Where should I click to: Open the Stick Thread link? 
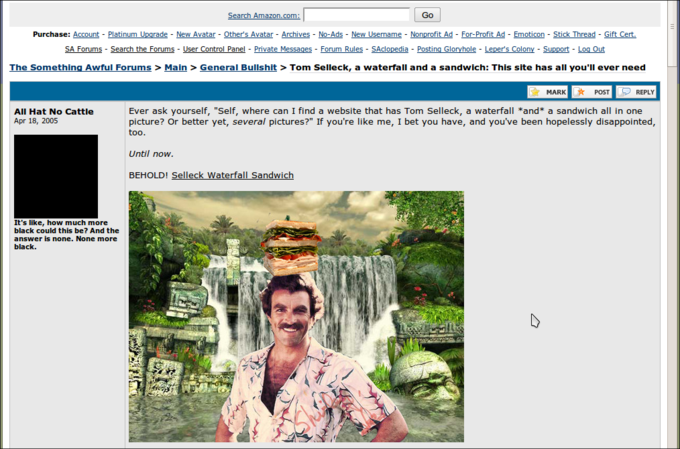(574, 34)
